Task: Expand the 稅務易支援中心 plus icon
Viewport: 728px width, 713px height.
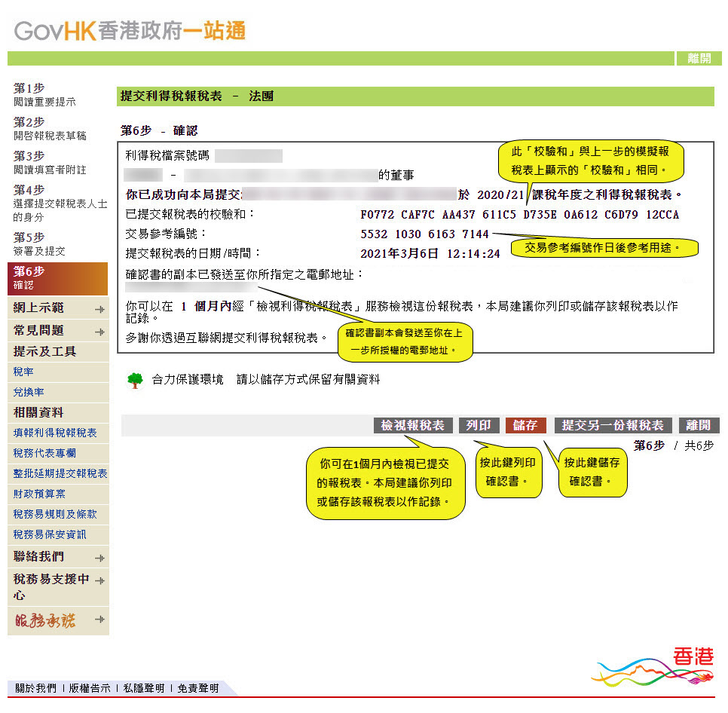Action: tap(99, 580)
